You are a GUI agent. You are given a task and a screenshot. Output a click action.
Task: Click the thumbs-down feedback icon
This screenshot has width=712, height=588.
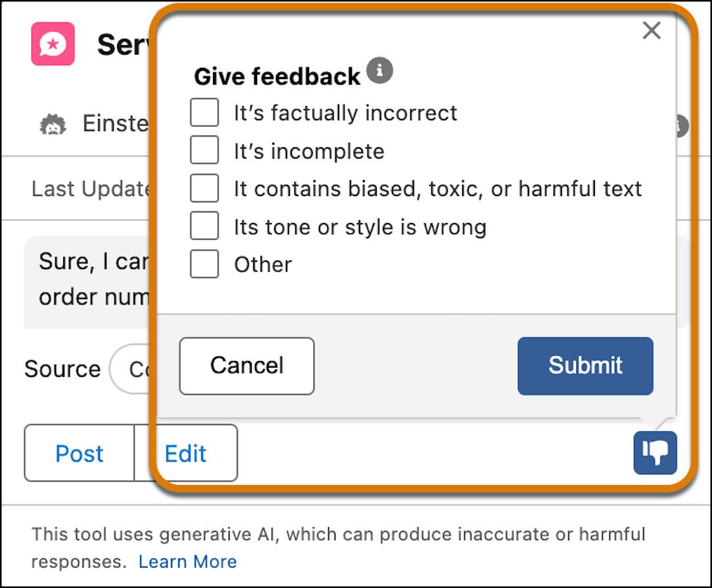tap(655, 453)
